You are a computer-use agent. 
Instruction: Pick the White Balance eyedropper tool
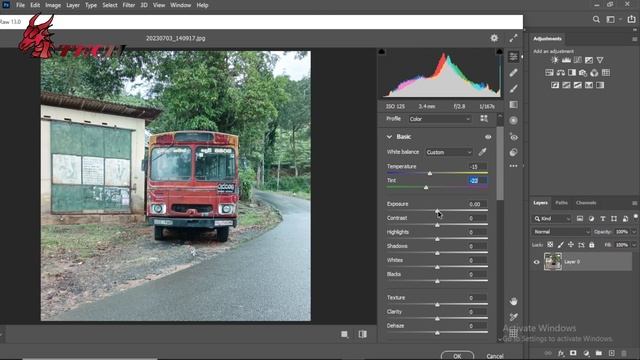(x=482, y=152)
